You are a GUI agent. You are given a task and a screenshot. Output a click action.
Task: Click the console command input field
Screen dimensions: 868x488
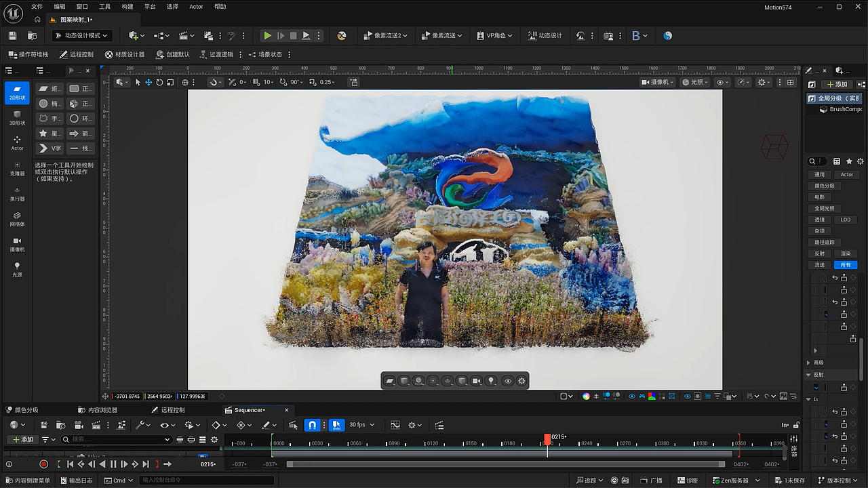click(x=207, y=481)
